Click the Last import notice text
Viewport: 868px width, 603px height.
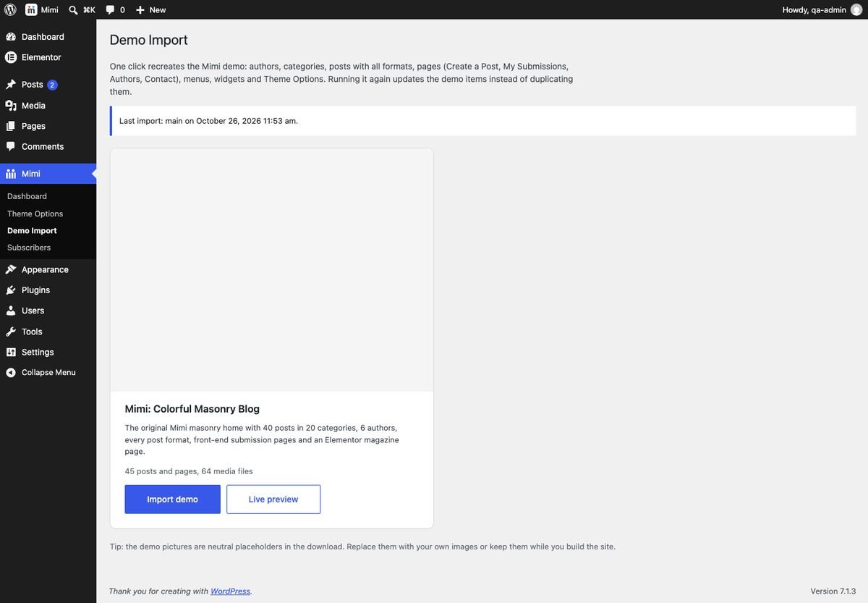tap(208, 121)
